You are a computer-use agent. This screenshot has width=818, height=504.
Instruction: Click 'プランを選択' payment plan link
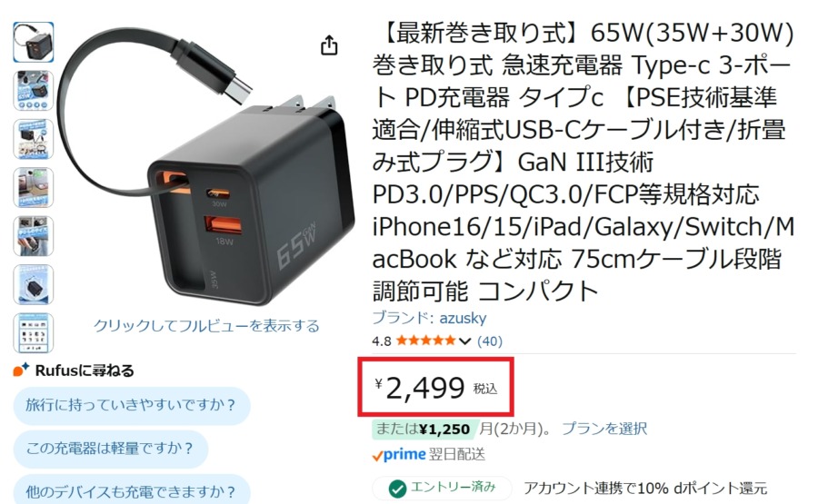pyautogui.click(x=604, y=429)
